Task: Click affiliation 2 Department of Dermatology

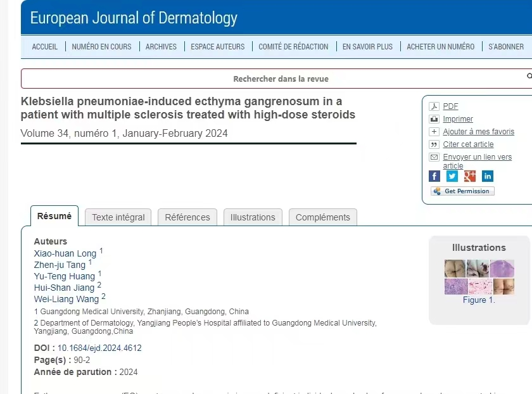Action: (205, 327)
